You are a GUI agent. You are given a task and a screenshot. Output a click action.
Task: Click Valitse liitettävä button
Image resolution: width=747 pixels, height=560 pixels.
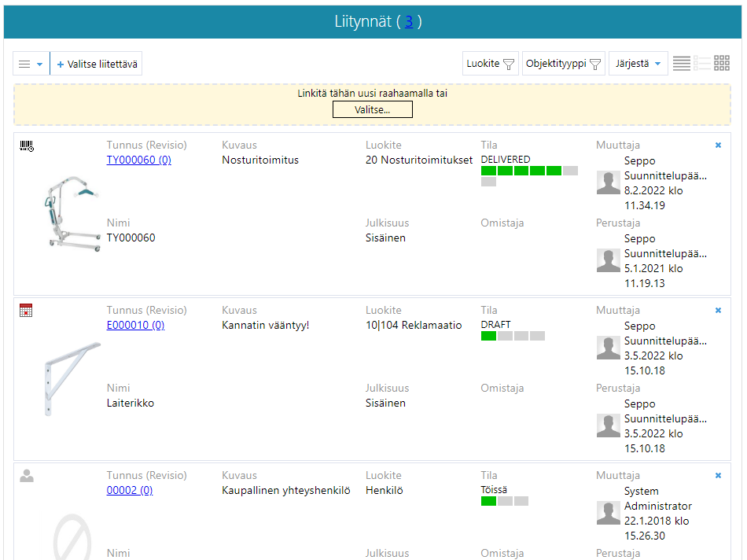click(97, 64)
